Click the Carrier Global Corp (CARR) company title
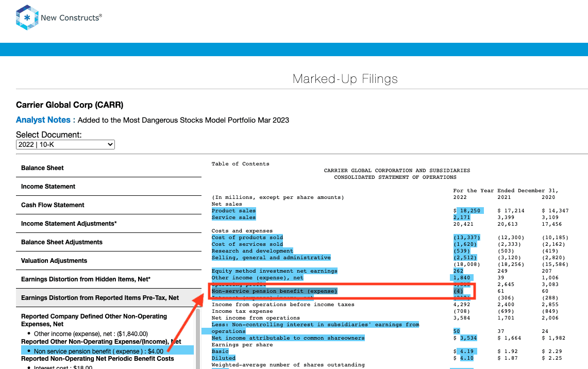 [x=70, y=105]
